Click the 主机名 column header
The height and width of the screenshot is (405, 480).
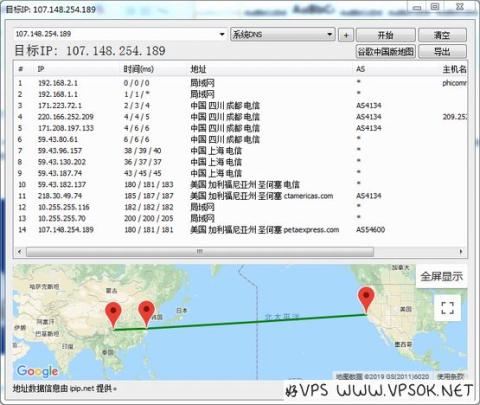click(454, 69)
